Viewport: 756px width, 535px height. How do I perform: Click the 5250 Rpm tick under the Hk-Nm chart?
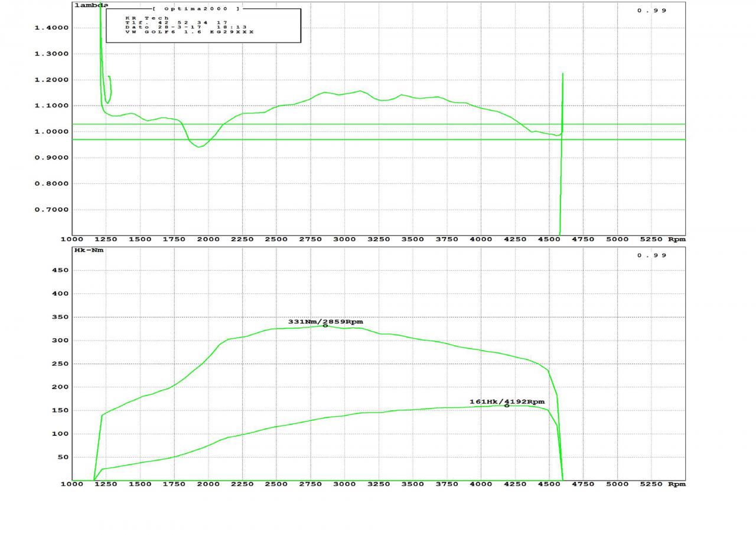(651, 484)
